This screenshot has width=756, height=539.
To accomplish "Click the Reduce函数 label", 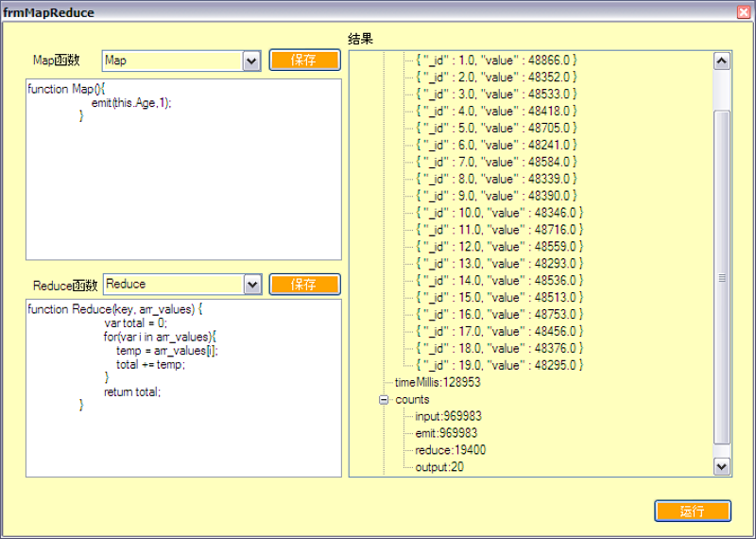I will (x=65, y=286).
